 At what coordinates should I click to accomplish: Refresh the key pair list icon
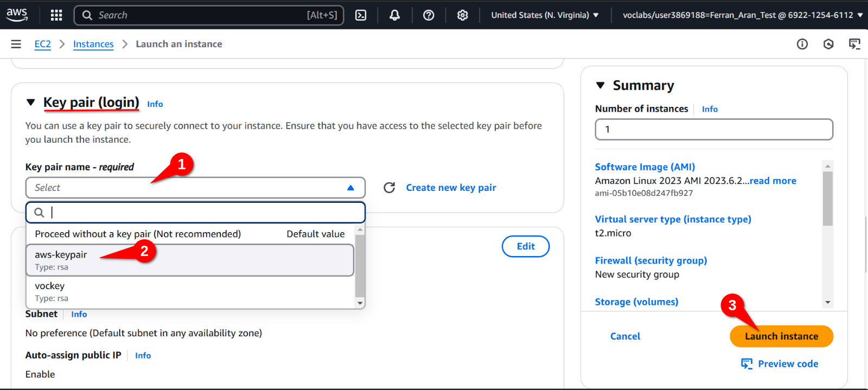(x=389, y=188)
